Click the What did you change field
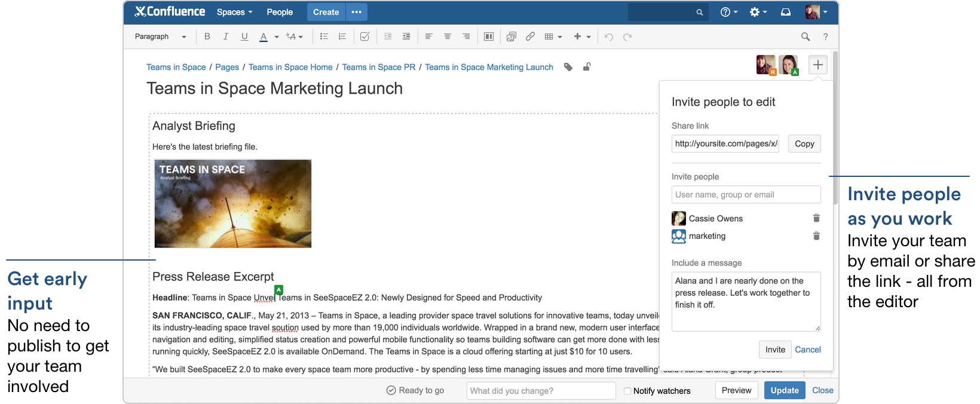The image size is (980, 404). point(541,391)
